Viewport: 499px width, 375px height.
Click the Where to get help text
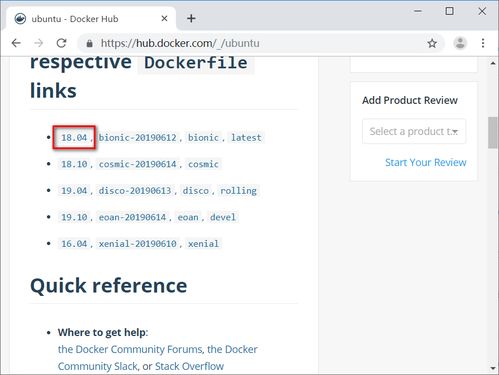coord(102,332)
